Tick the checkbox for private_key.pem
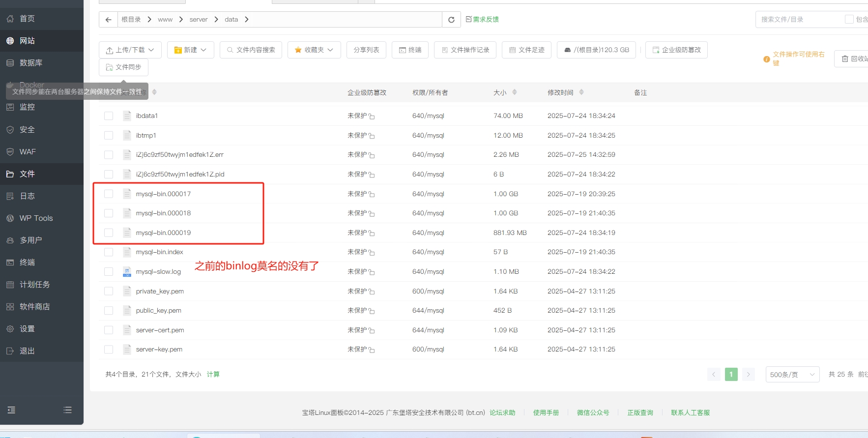The width and height of the screenshot is (868, 438). pos(109,292)
